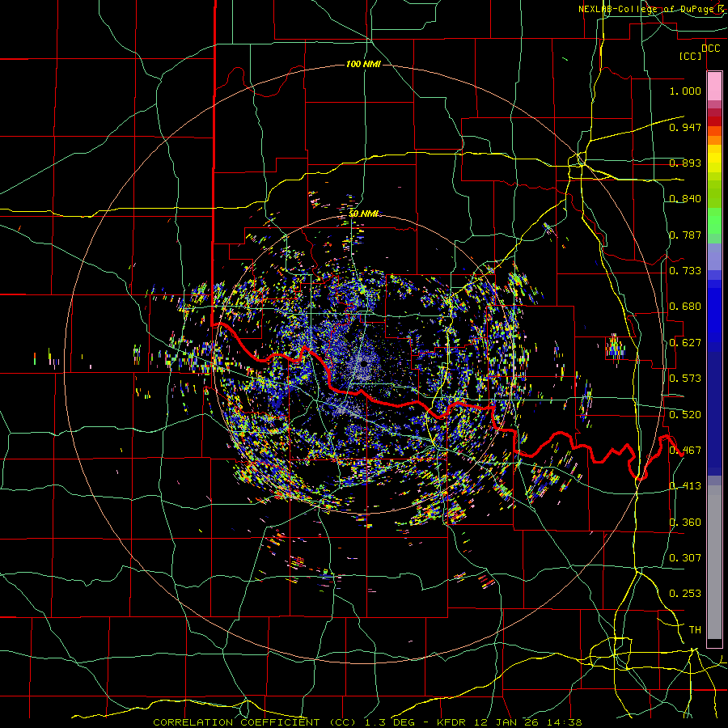Image resolution: width=728 pixels, height=728 pixels.
Task: Click the 0.947 legend value
Action: [x=685, y=127]
